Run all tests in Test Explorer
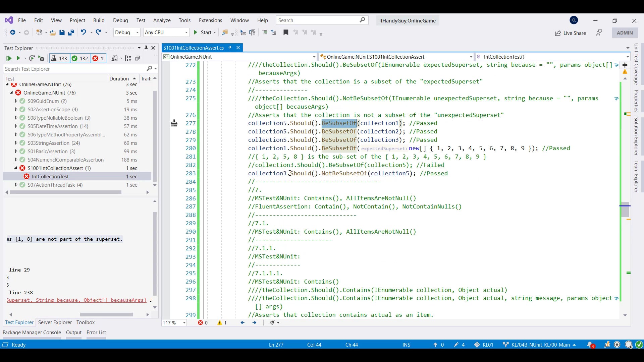 click(x=8, y=58)
